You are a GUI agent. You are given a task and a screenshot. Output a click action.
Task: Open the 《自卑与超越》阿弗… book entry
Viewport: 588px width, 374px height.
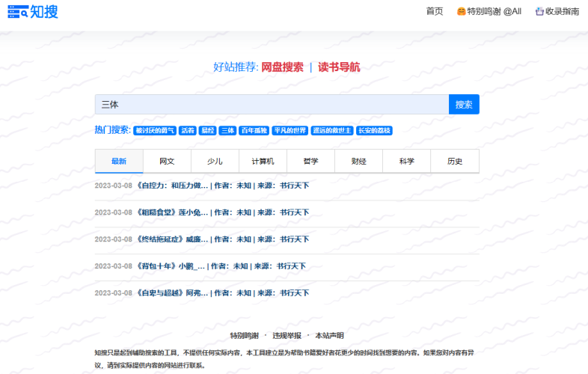pos(222,293)
